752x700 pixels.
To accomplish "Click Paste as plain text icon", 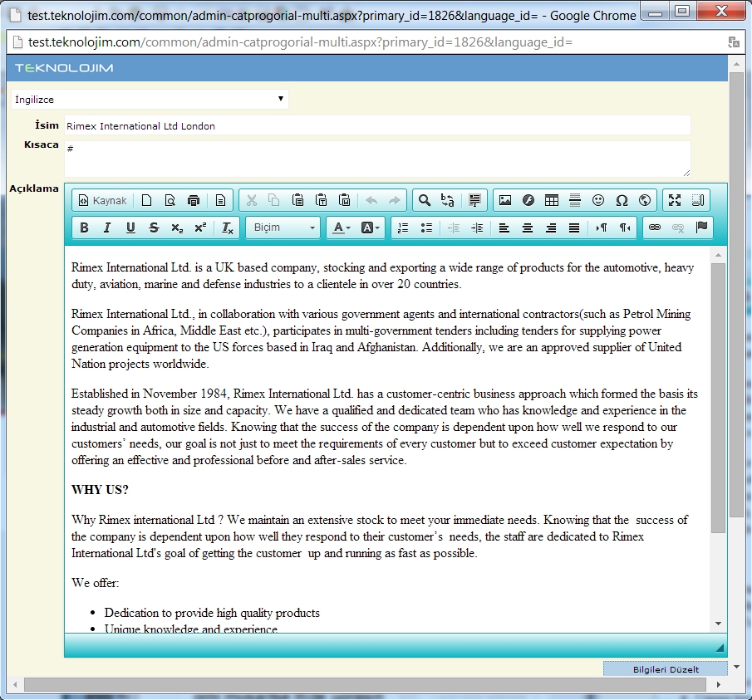I will [322, 200].
